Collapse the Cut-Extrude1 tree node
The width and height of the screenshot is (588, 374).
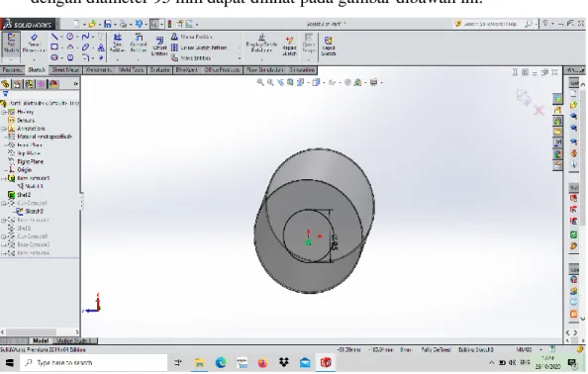tap(4, 203)
